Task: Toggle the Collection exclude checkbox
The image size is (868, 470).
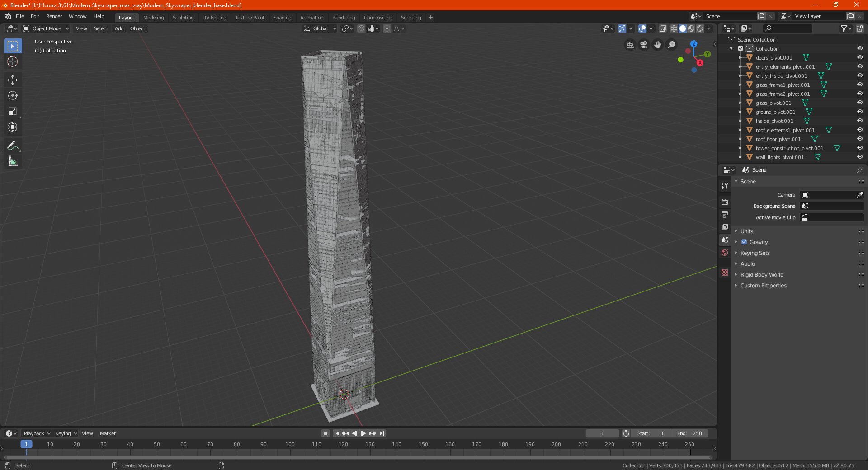Action: [x=741, y=49]
